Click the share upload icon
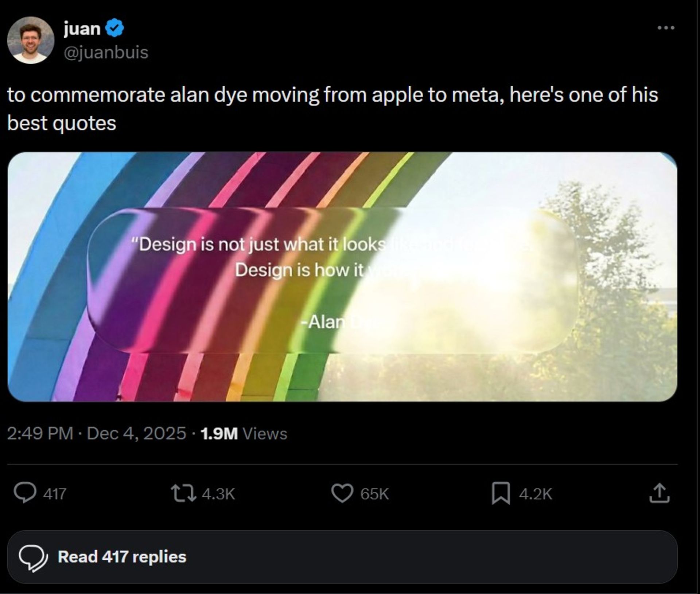 660,493
